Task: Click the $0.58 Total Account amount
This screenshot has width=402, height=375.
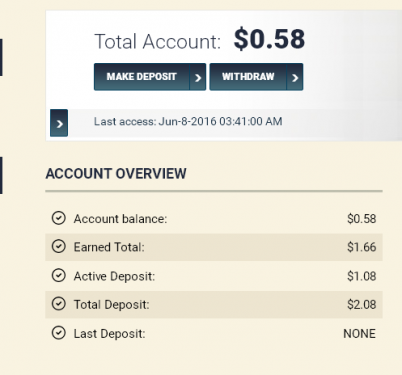Action: pos(269,39)
